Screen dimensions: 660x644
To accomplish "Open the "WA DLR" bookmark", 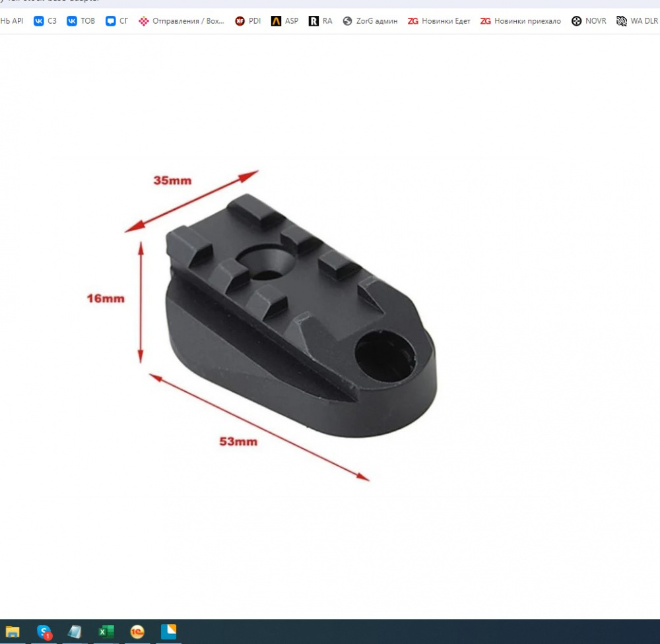I will [x=637, y=21].
